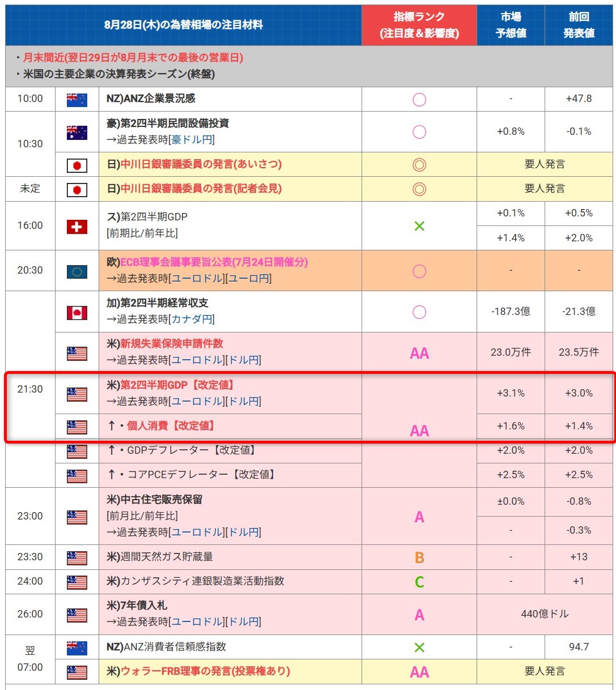The height and width of the screenshot is (690, 616).
Task: Click the 週間天然ガス貯蔵量 previous value +13
Action: pos(579,557)
